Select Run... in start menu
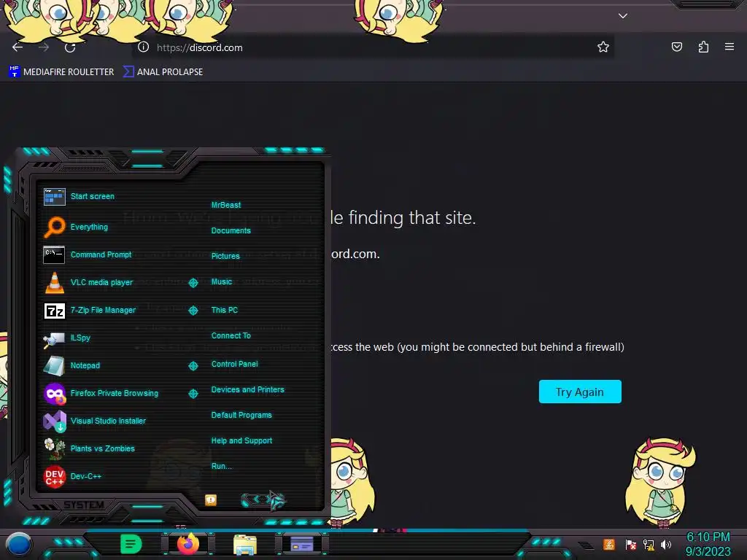747x560 pixels. (x=222, y=466)
